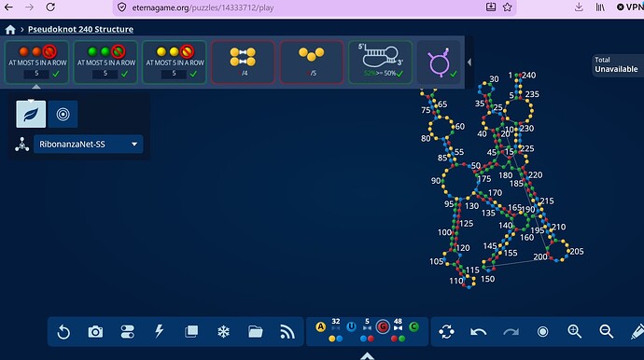Go to the Eterna home icon
This screenshot has height=360, width=644.
[10, 30]
